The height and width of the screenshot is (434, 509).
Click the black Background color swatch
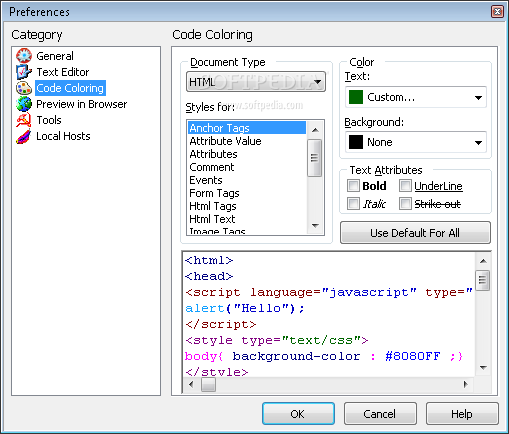(356, 142)
